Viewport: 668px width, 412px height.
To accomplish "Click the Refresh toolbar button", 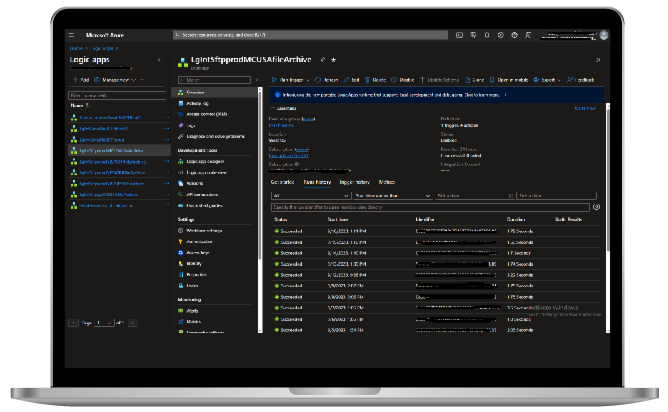I will click(x=326, y=80).
